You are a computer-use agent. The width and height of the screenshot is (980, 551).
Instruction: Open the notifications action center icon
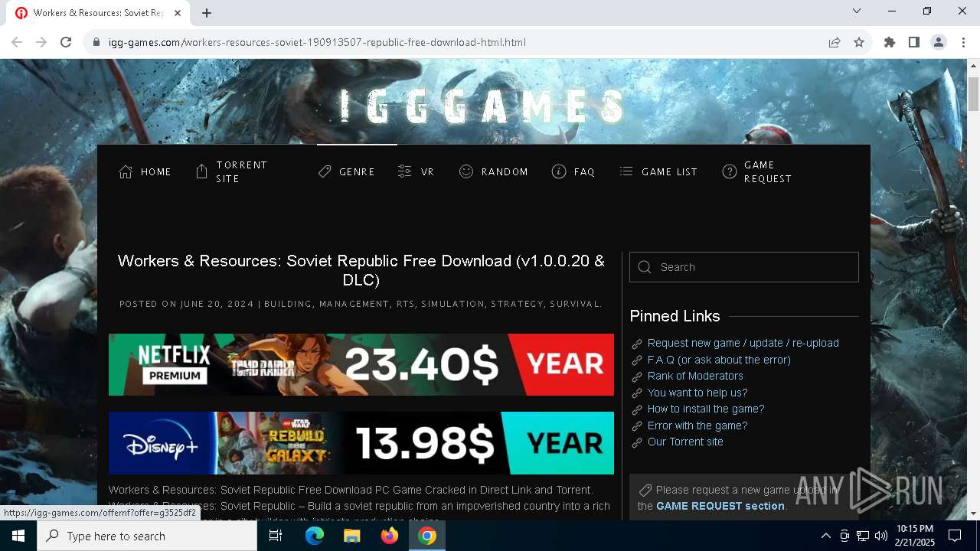[x=955, y=536]
